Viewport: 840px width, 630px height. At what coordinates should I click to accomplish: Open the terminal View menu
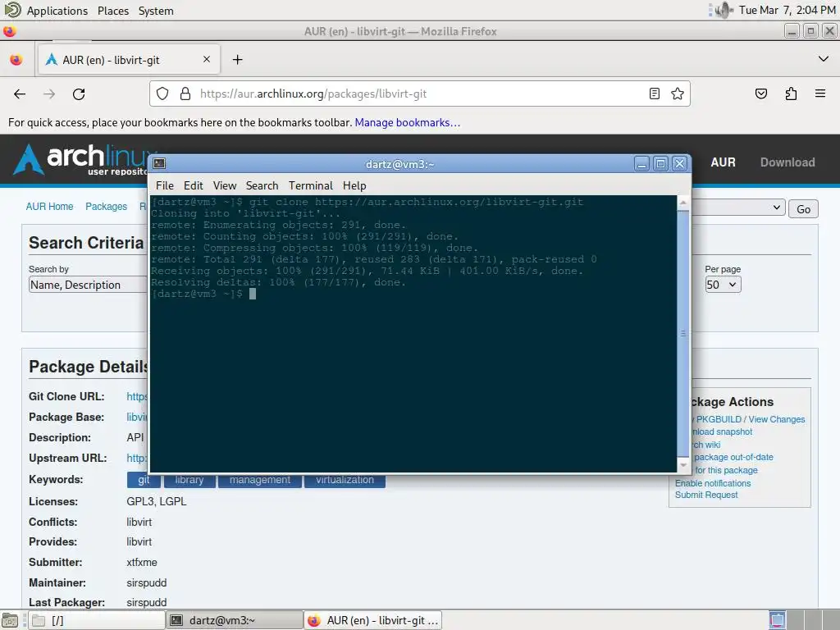[x=225, y=185]
